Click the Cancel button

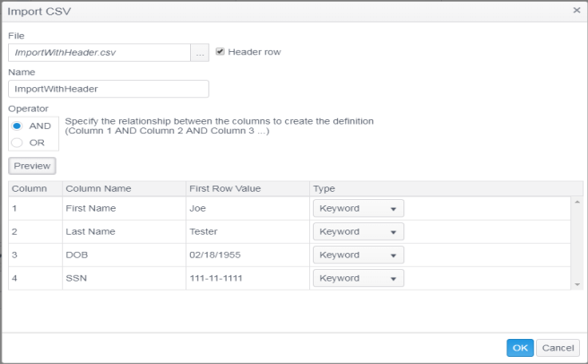pos(558,347)
